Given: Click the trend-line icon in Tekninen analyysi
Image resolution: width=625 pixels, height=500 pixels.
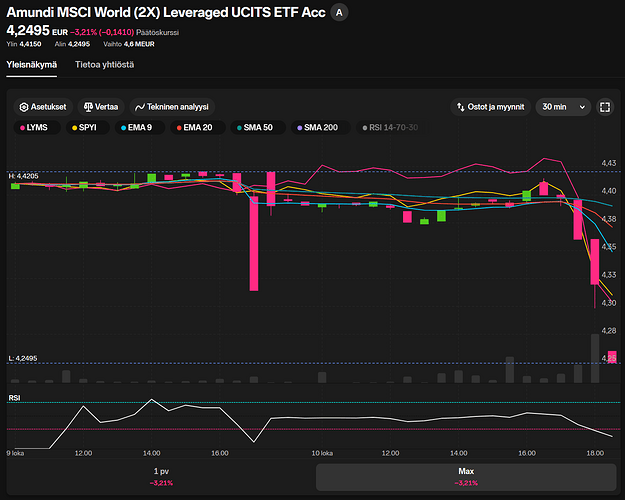Looking at the screenshot, I should click(x=140, y=107).
